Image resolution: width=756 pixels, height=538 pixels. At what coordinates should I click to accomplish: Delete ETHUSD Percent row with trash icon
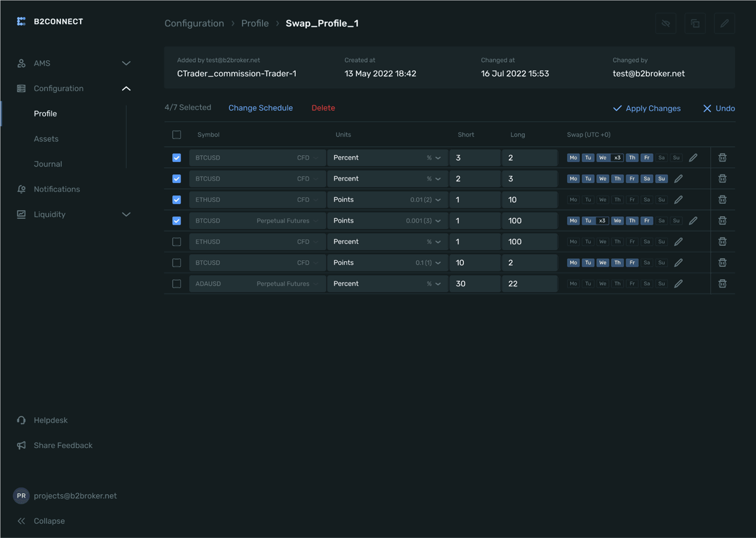722,242
